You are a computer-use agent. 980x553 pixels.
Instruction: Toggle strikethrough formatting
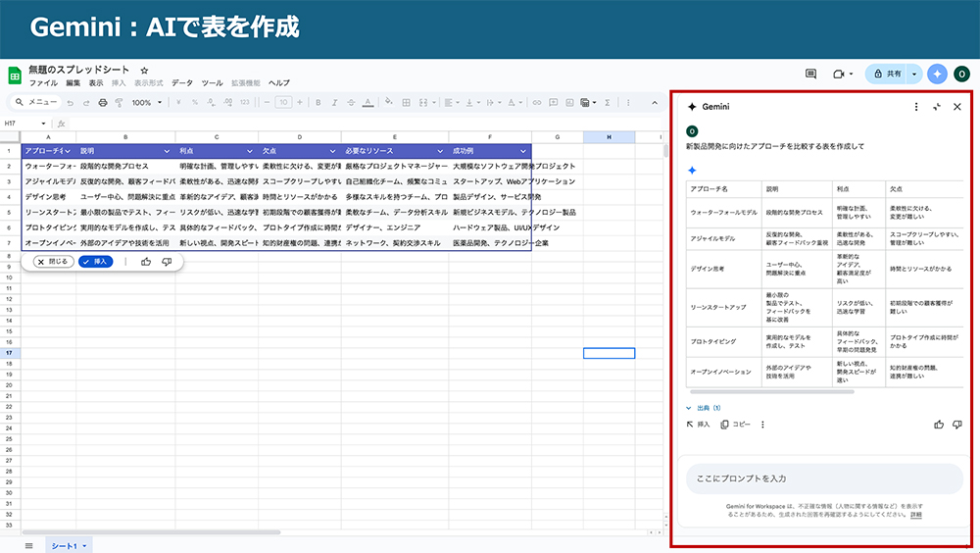351,103
